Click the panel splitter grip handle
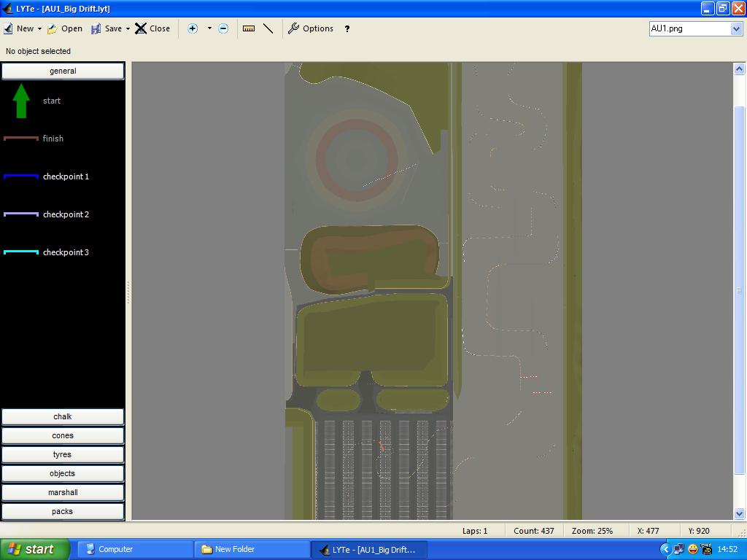The height and width of the screenshot is (560, 747). [x=128, y=292]
